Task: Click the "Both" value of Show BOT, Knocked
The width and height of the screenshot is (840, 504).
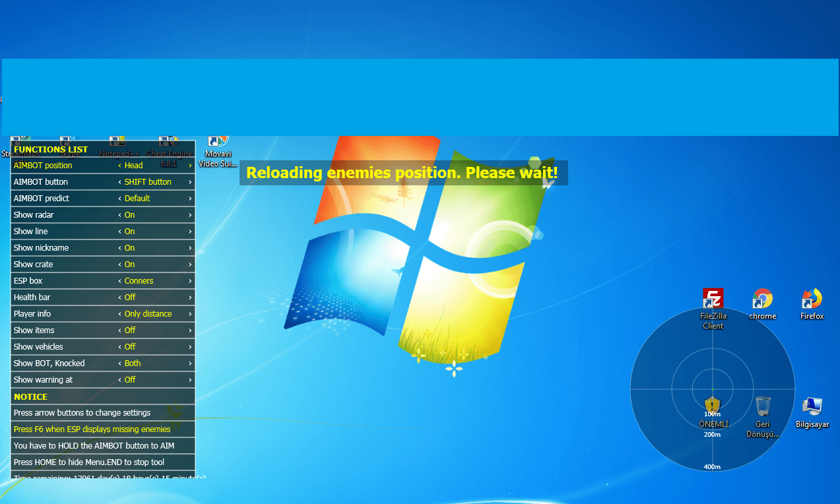Action: [133, 363]
